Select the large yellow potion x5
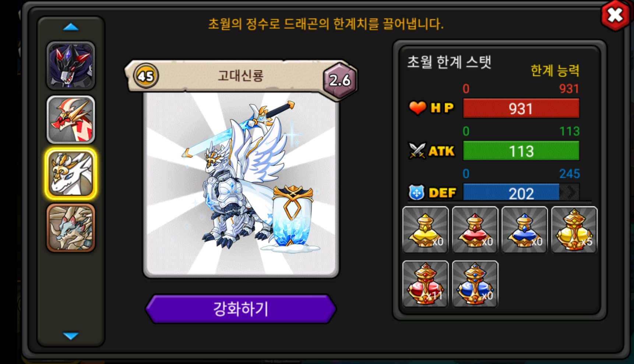Screen dimensions: 634x364 [x=574, y=230]
